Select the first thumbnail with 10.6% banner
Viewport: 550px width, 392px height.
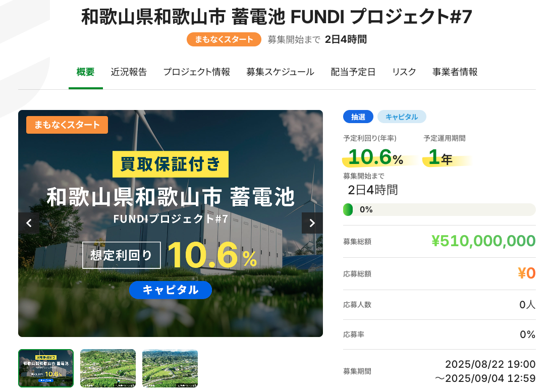point(46,368)
